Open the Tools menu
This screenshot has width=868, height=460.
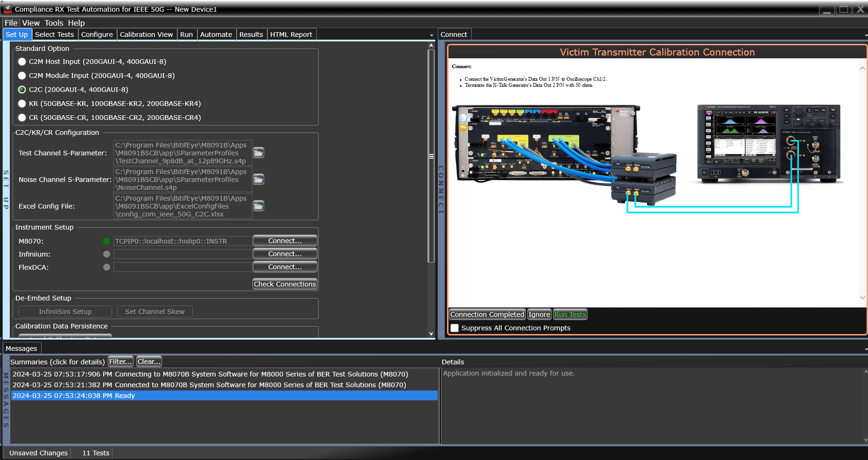[x=54, y=22]
